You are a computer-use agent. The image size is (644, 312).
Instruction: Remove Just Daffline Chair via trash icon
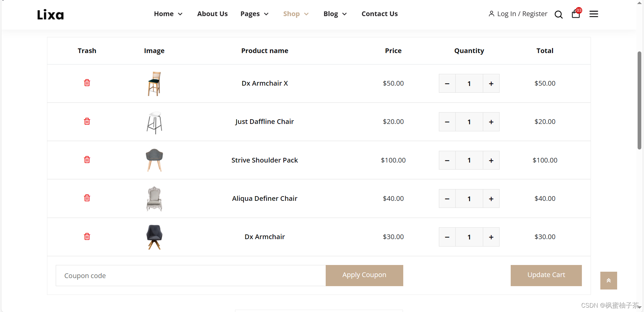pyautogui.click(x=87, y=122)
